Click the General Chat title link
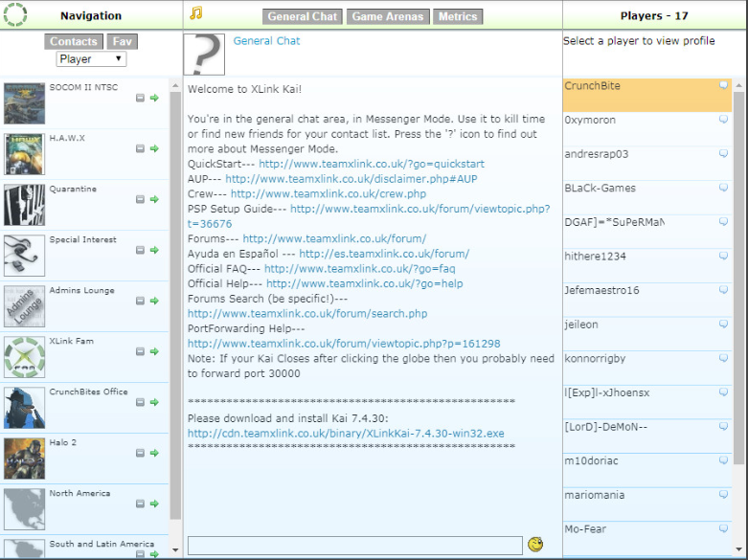 tap(266, 41)
